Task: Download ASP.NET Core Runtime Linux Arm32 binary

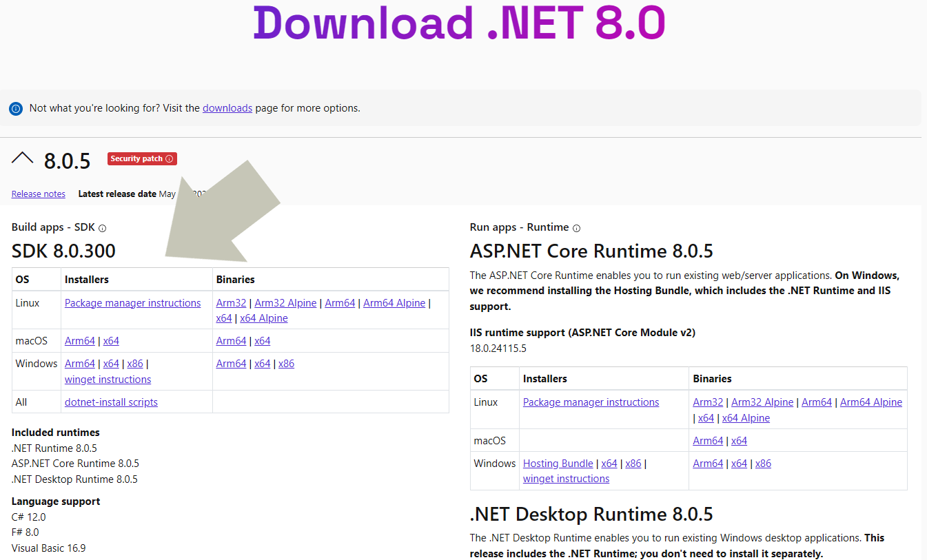Action: 709,402
